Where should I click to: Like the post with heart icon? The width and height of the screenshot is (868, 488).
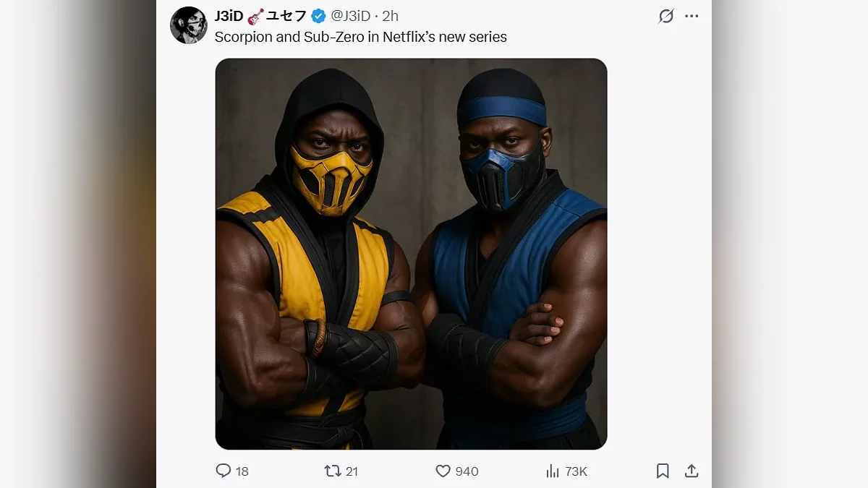click(443, 471)
